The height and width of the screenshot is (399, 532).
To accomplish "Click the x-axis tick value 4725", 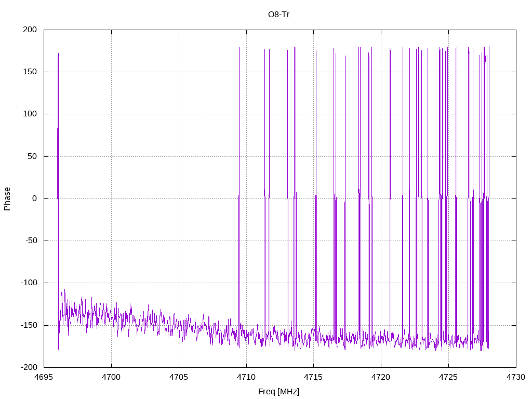I will tap(448, 377).
